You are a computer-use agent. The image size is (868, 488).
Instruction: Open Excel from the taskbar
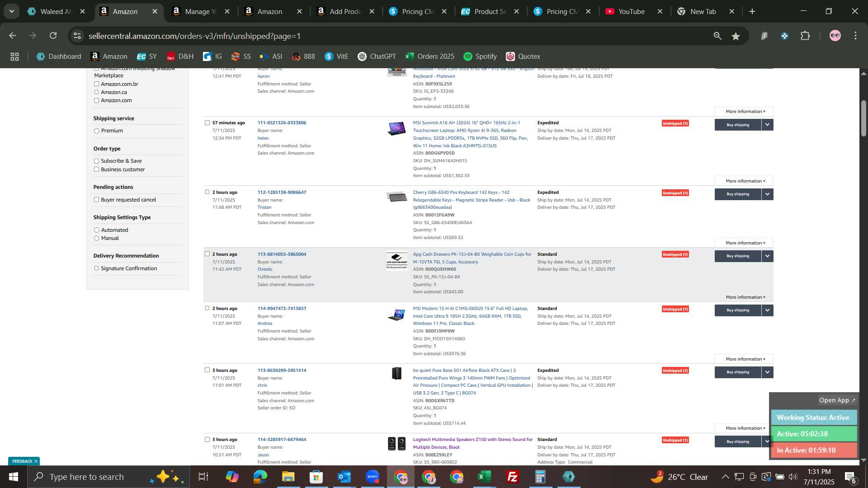click(484, 477)
